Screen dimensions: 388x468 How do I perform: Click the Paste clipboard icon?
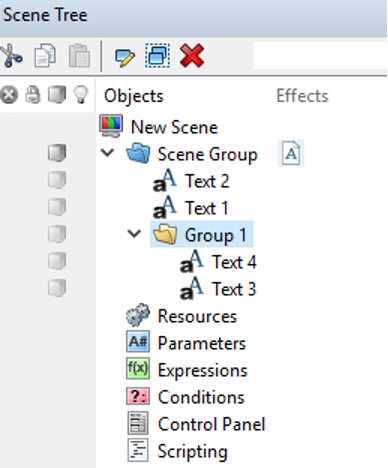click(79, 56)
